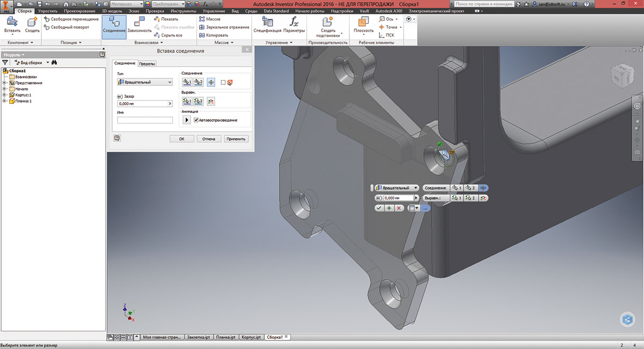Click Скрыть все relationships tool
Image resolution: width=644 pixels, height=349 pixels.
(x=168, y=35)
